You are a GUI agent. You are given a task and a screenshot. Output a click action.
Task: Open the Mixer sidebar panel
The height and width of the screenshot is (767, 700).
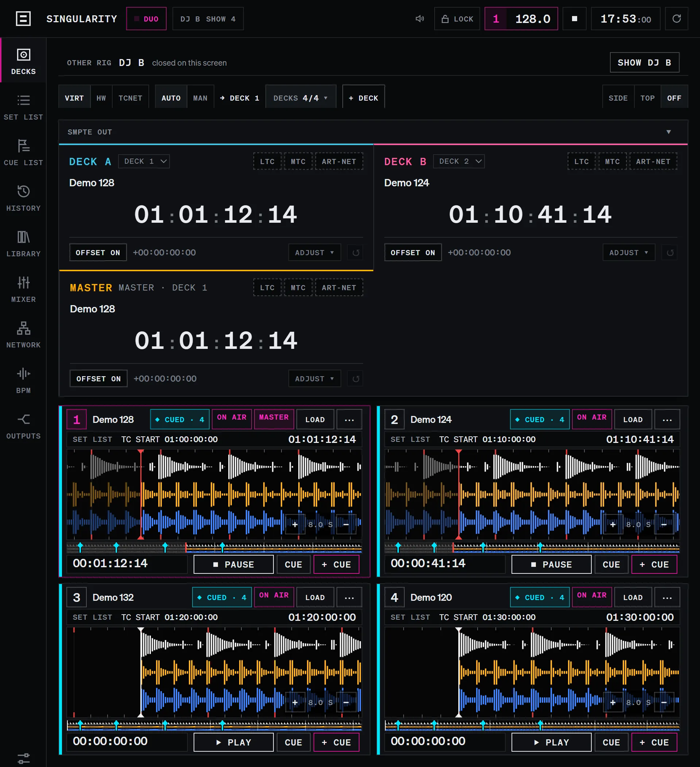(x=23, y=290)
